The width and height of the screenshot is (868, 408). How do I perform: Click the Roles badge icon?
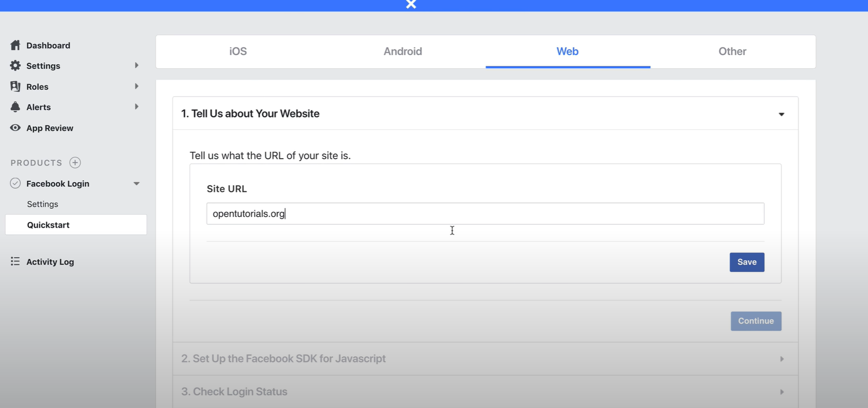pyautogui.click(x=15, y=86)
